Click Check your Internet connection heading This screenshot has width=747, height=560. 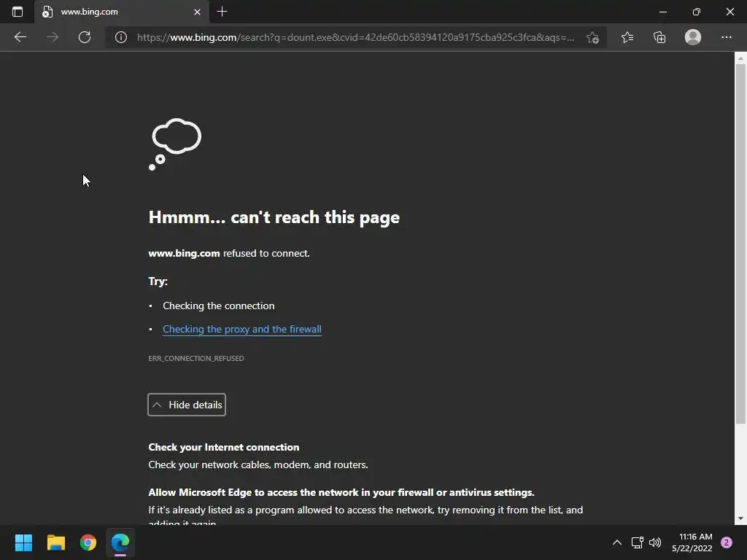pos(223,447)
